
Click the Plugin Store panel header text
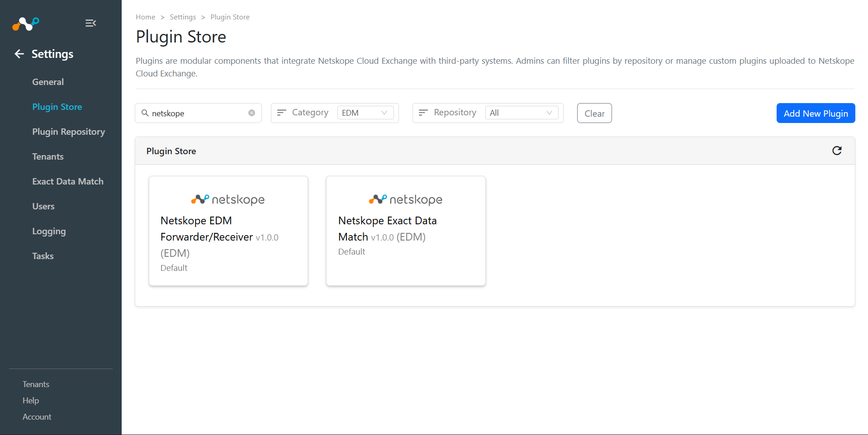pos(171,151)
